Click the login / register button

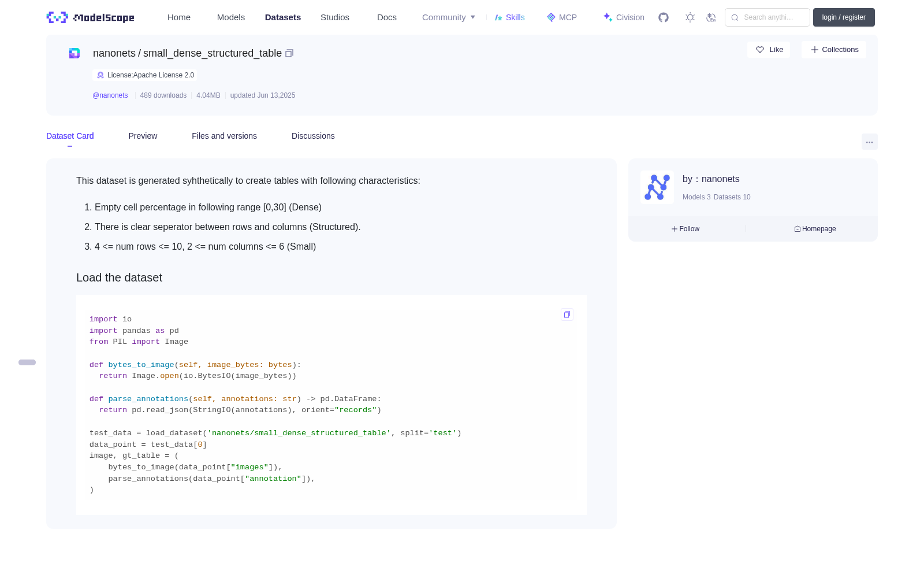pyautogui.click(x=844, y=17)
